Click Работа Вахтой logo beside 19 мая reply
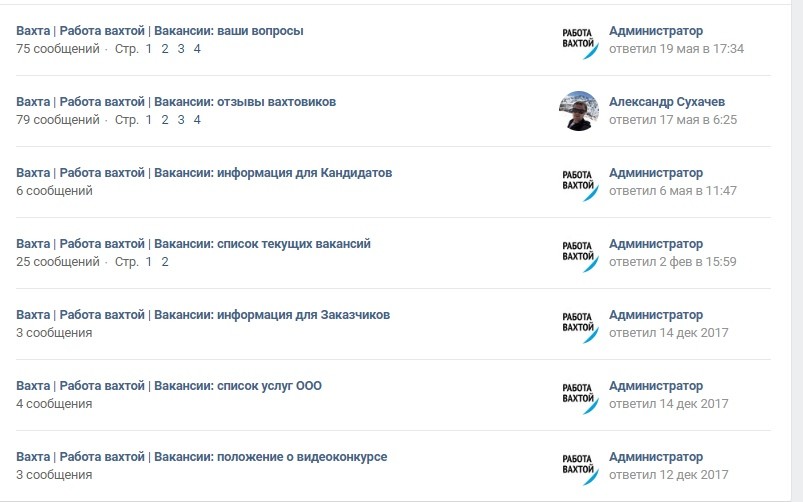803x502 pixels. [x=579, y=40]
